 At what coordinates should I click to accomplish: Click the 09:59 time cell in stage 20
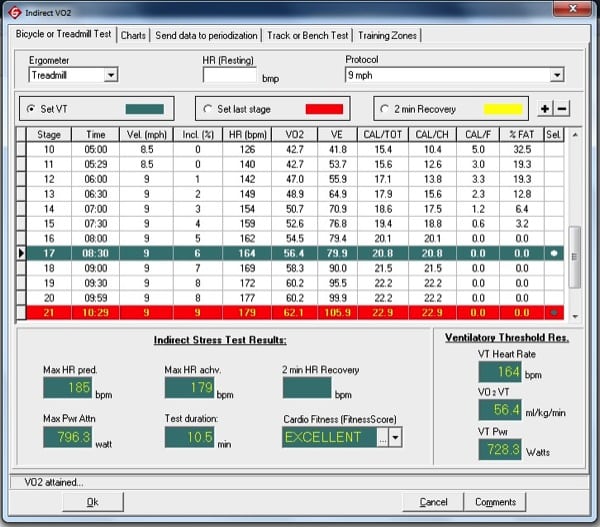(95, 298)
